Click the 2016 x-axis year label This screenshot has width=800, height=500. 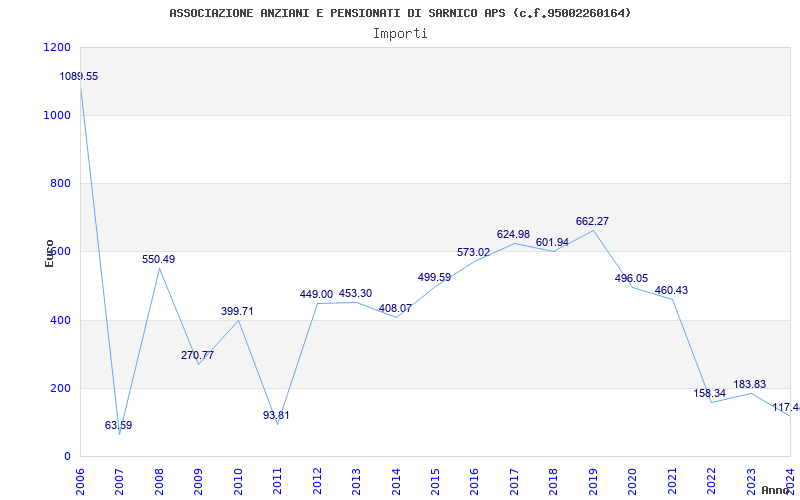[474, 482]
